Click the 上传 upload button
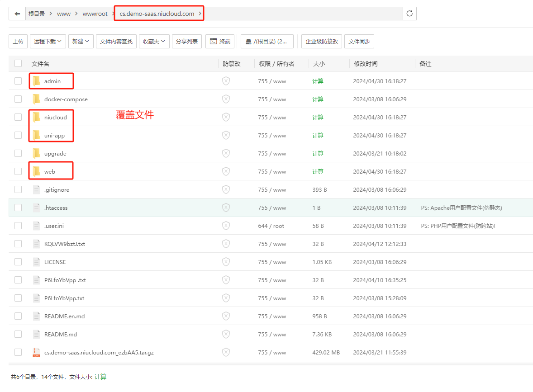The height and width of the screenshot is (392, 533). (x=18, y=41)
